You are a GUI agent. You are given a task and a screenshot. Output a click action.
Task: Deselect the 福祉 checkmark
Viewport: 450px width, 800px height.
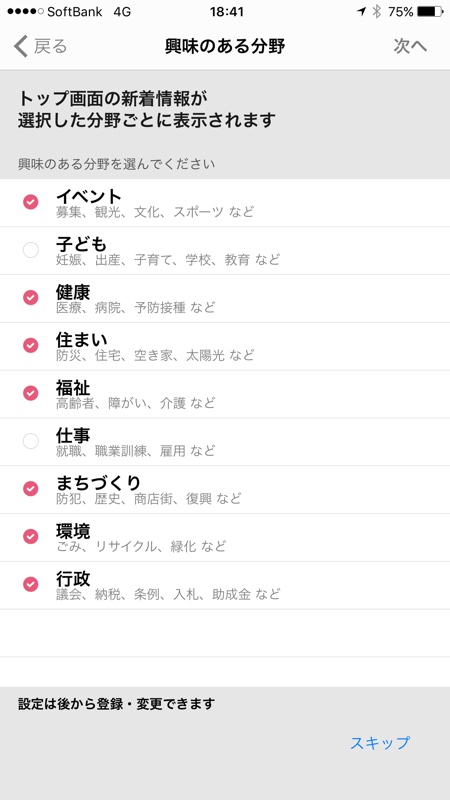[x=31, y=393]
